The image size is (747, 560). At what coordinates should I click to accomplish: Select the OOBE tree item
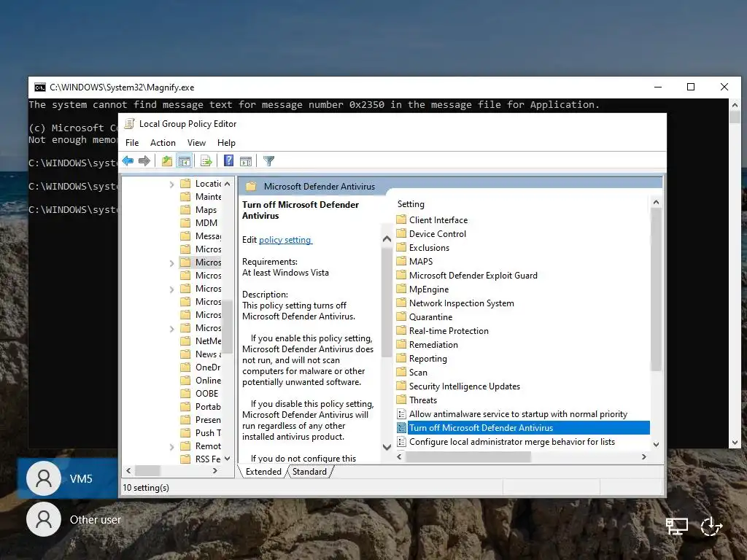[200, 393]
